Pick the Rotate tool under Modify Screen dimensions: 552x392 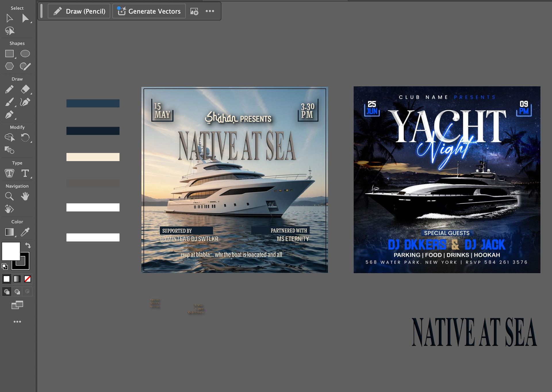(x=25, y=138)
